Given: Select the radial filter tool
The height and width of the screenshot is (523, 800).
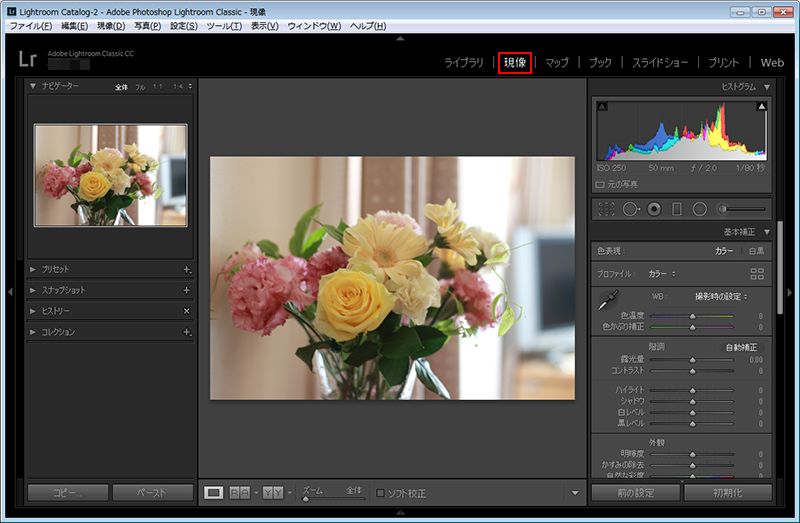Looking at the screenshot, I should (x=699, y=209).
